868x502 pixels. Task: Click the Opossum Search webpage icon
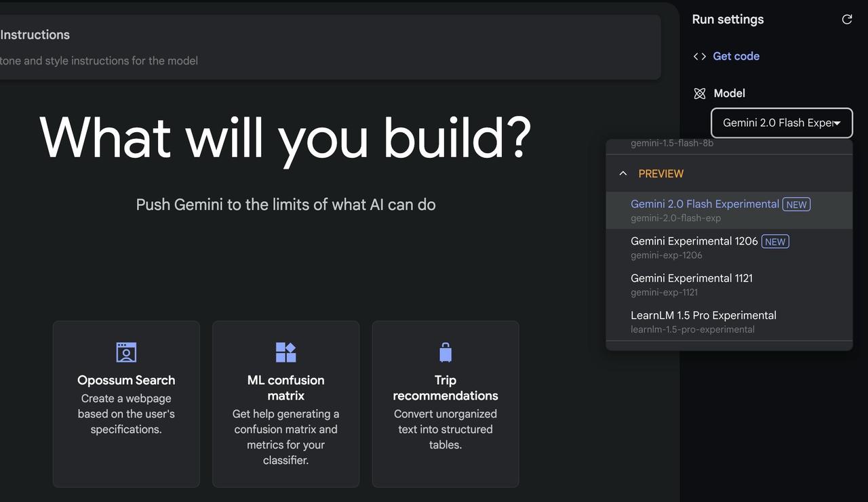(x=126, y=352)
